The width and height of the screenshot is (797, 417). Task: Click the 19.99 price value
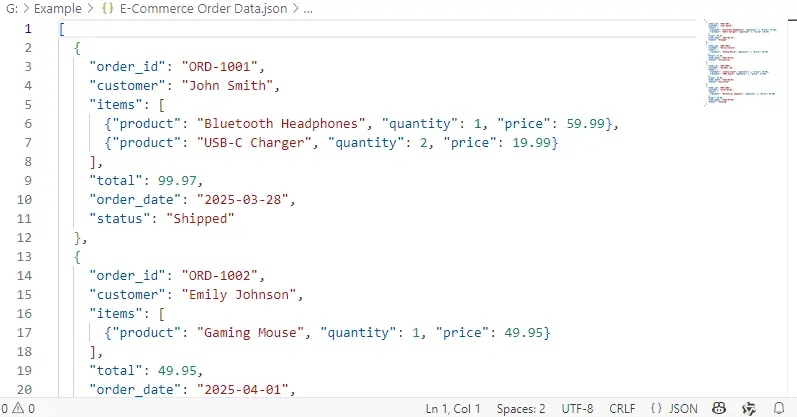532,142
